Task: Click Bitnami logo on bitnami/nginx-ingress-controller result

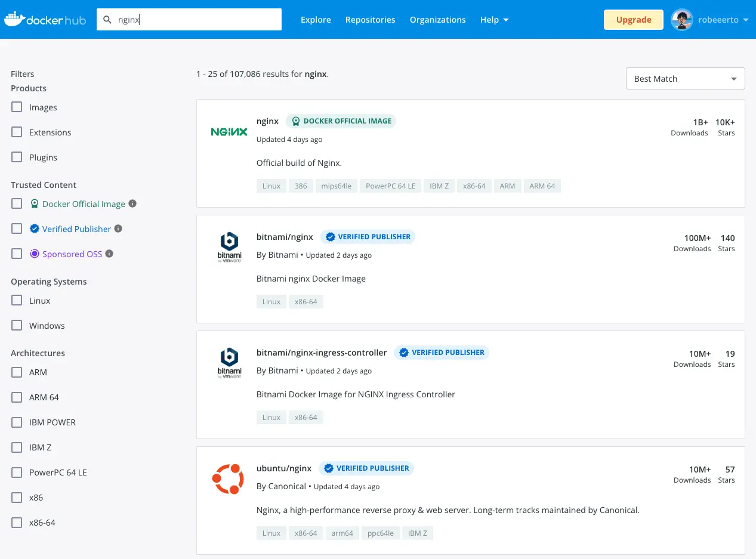Action: point(229,363)
